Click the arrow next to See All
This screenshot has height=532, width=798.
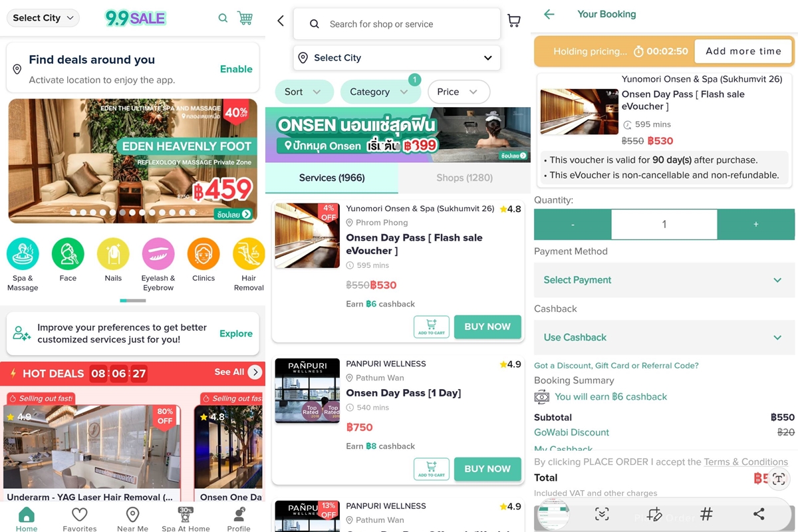click(x=255, y=372)
